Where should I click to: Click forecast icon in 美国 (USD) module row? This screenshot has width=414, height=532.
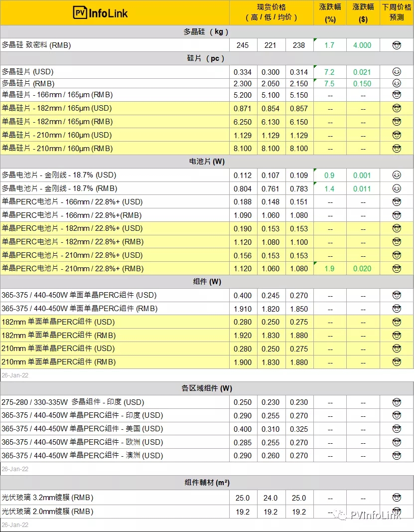[397, 429]
